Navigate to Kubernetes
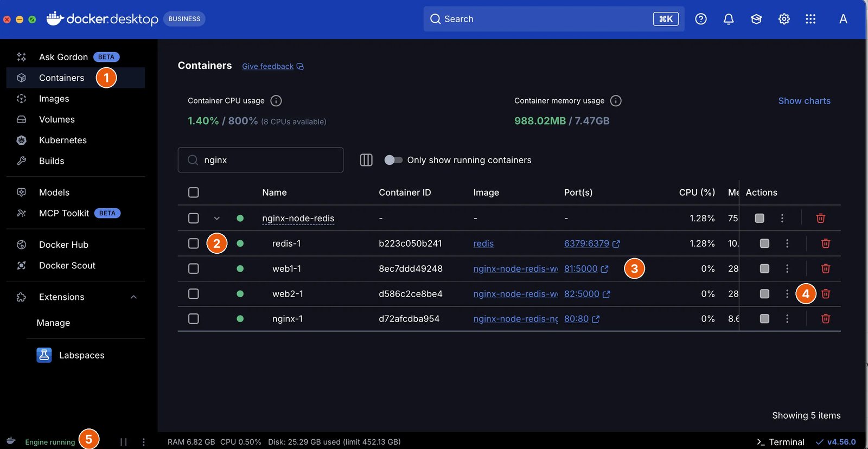The height and width of the screenshot is (449, 868). coord(75,140)
